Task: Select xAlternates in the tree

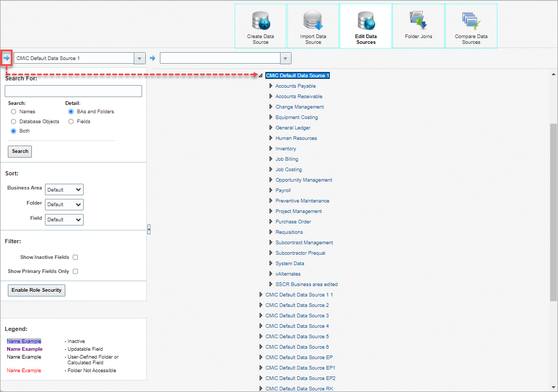Action: coord(287,274)
